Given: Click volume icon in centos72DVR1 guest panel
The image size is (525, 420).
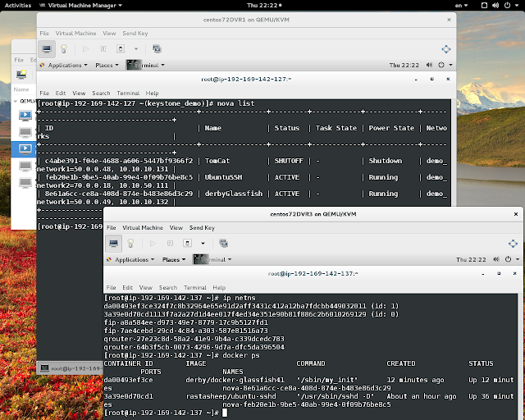Looking at the screenshot, I should [429, 65].
